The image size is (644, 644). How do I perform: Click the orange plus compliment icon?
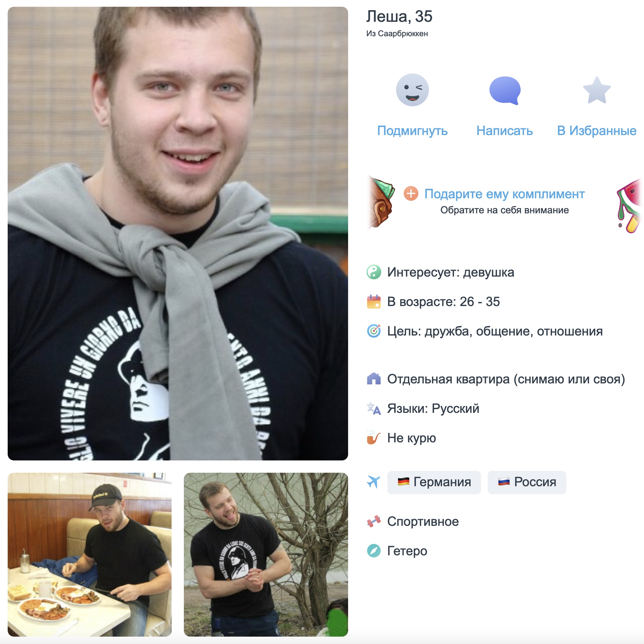pos(411,194)
